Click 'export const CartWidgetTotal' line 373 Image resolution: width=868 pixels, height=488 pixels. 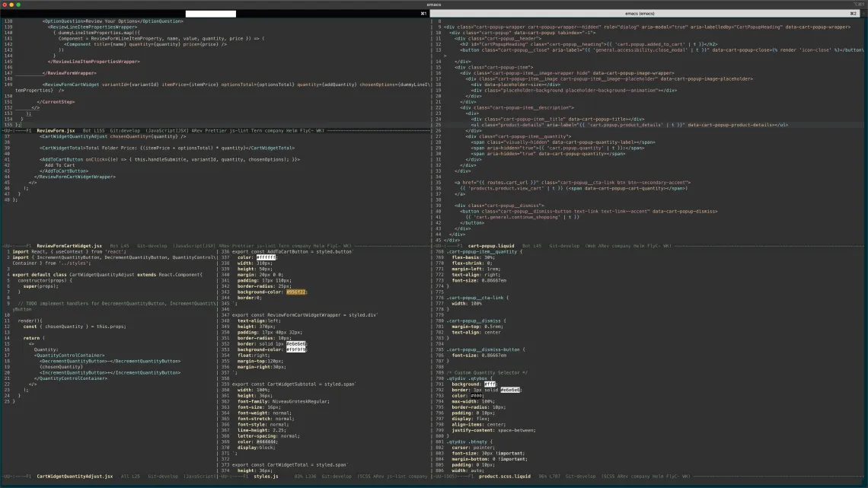289,464
